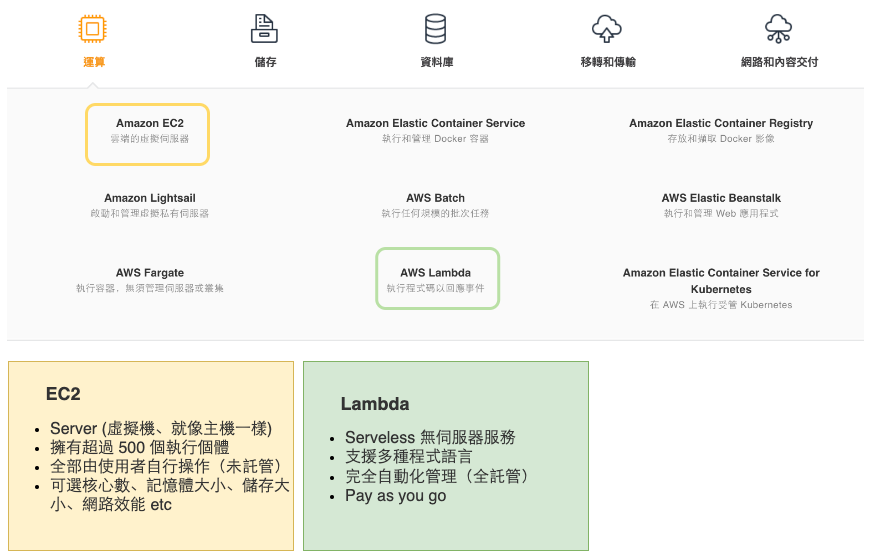Click '存放和擷取 Docker 影像' description text
The width and height of the screenshot is (876, 551).
tap(721, 139)
